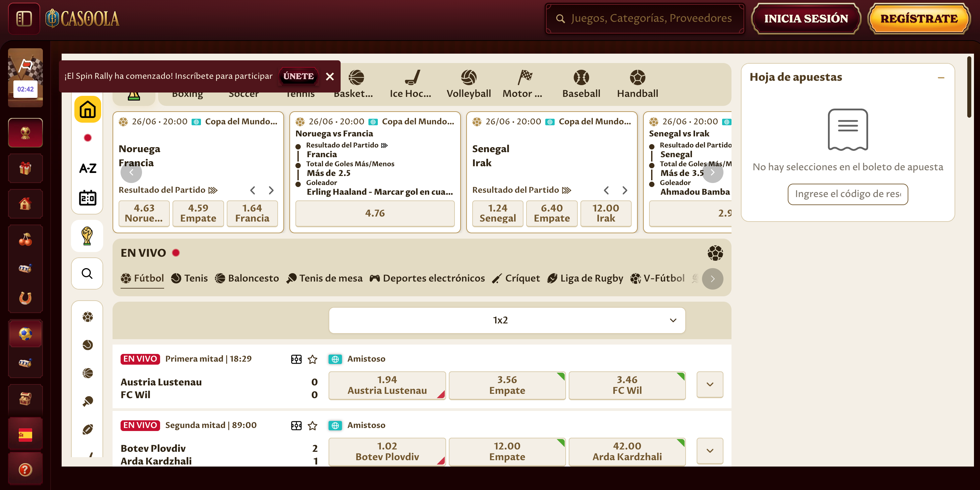Screen dimensions: 980x490
Task: Open match statistics icon for Botev Plovdiv match
Action: coord(296,425)
